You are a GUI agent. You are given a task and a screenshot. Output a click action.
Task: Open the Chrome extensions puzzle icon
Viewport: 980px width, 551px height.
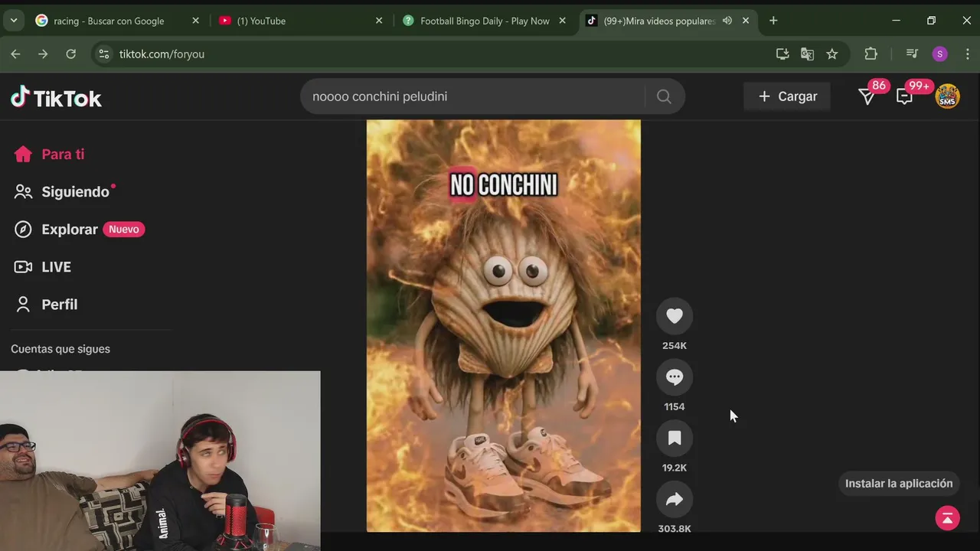tap(871, 54)
